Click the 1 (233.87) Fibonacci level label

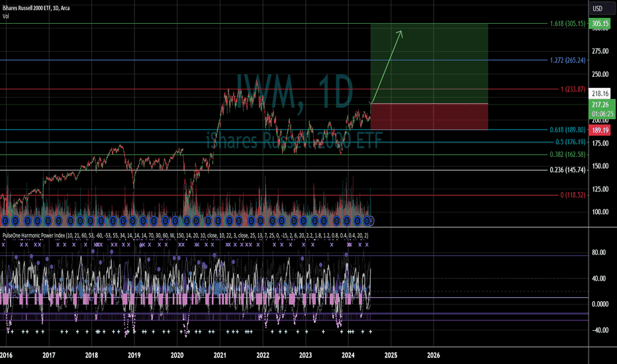click(x=573, y=89)
